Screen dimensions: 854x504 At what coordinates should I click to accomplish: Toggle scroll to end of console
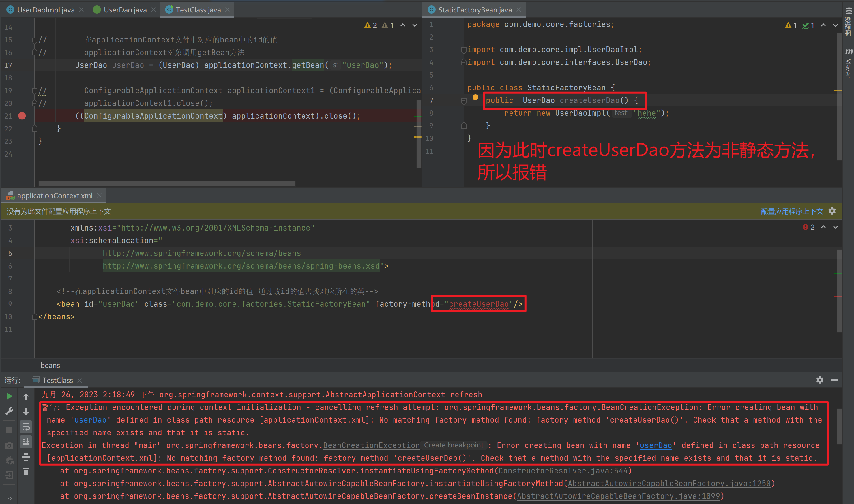(x=26, y=441)
